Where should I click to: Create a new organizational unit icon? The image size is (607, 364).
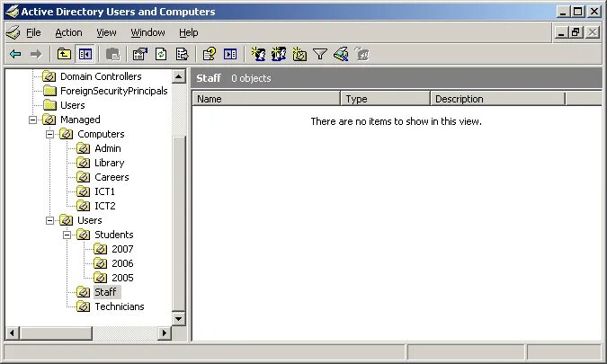299,54
